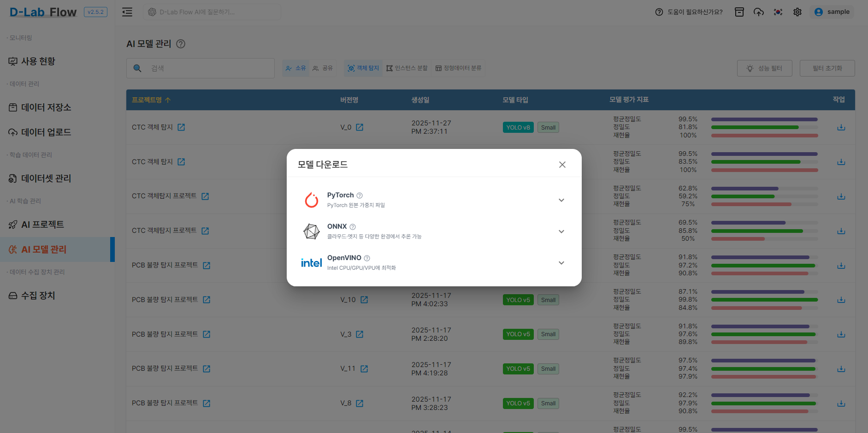This screenshot has height=433, width=868.
Task: Expand the PyTorch download option
Action: pos(561,200)
